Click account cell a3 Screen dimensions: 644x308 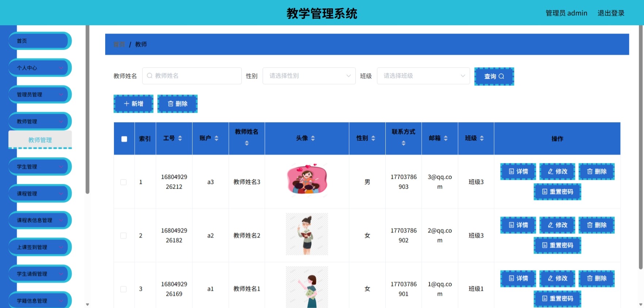210,182
